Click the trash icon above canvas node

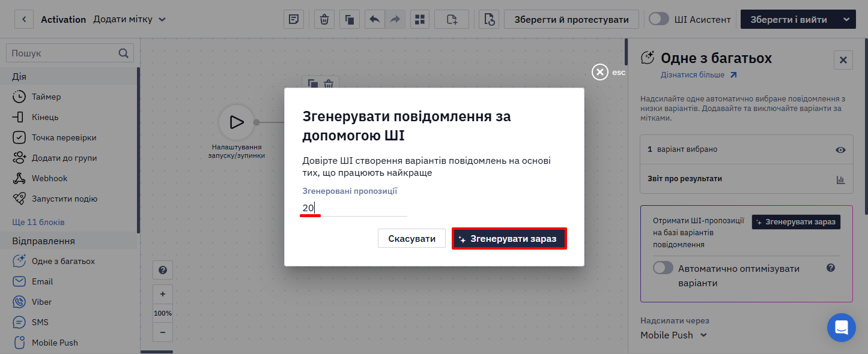pos(329,84)
